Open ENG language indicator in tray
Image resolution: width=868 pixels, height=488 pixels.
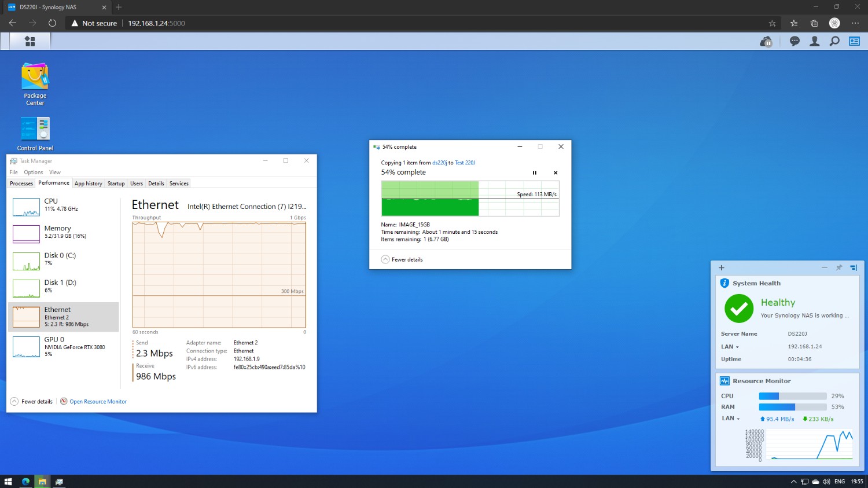[x=840, y=482]
